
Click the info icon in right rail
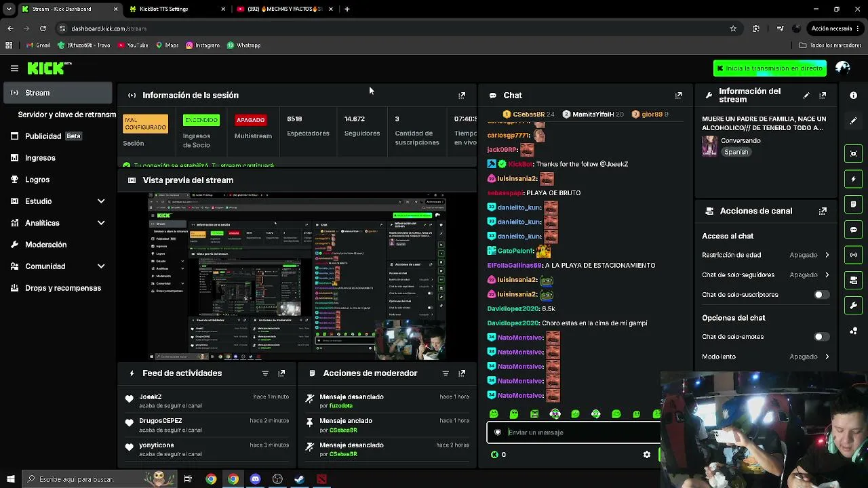click(853, 96)
